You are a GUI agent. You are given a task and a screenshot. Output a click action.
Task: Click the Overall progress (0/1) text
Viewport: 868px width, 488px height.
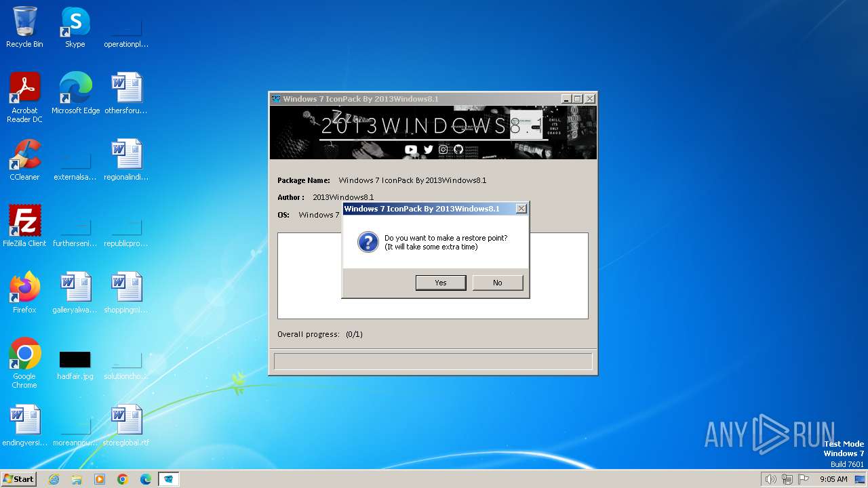click(320, 334)
